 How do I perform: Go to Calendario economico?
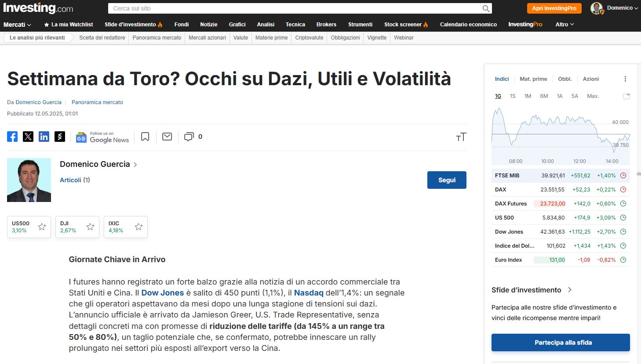(468, 25)
